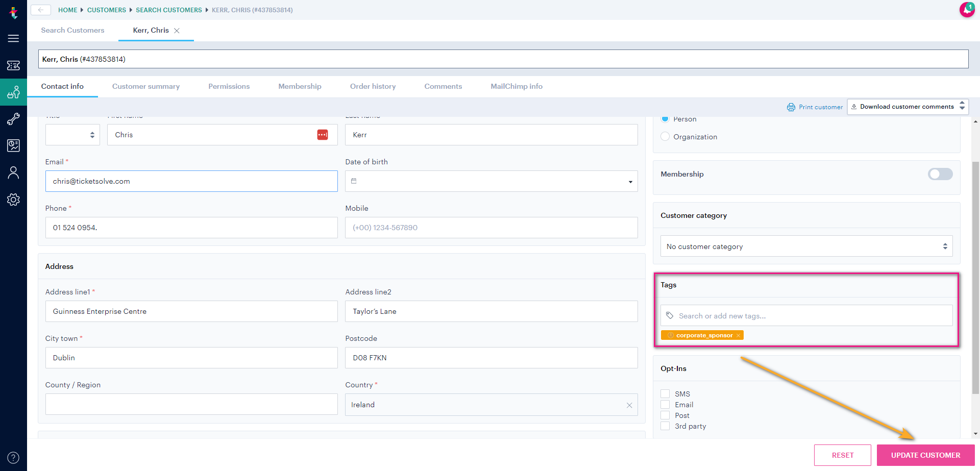The width and height of the screenshot is (980, 471).
Task: Check the SMS opt-in checkbox
Action: coord(665,393)
